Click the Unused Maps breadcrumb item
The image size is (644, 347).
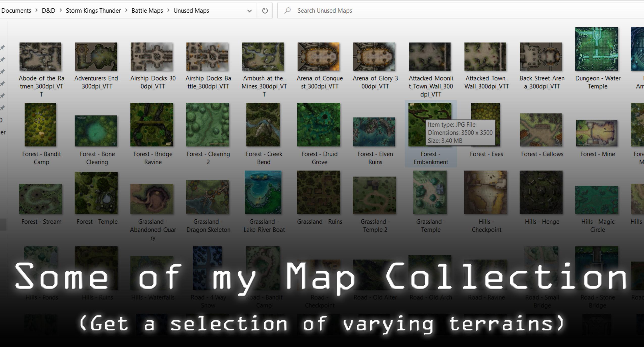(x=191, y=10)
